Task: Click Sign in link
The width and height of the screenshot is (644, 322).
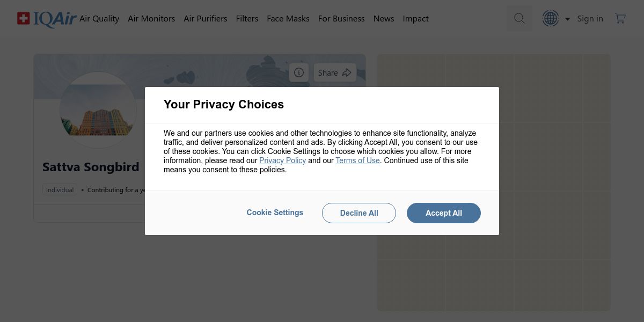Action: [x=590, y=18]
